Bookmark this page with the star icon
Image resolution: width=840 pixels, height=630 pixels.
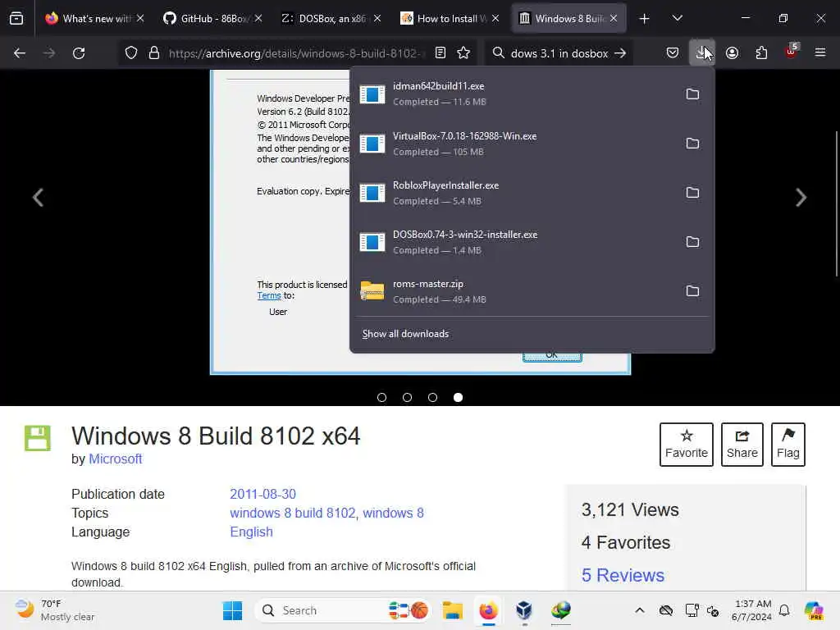tap(463, 53)
